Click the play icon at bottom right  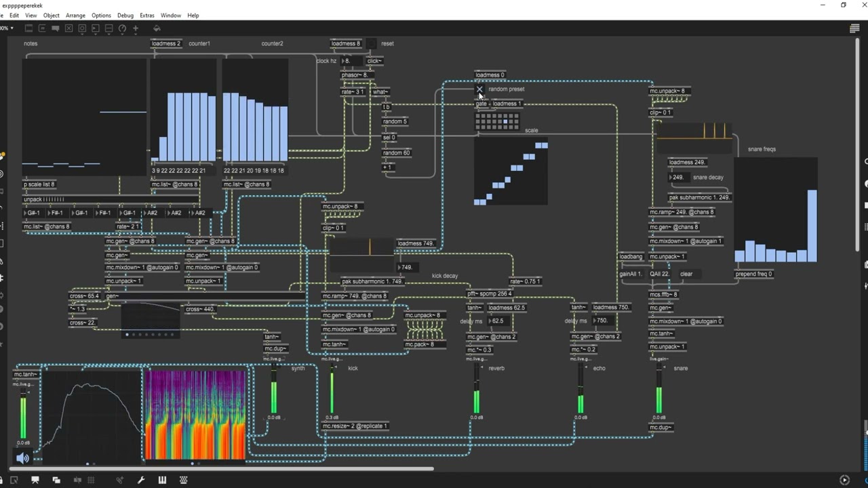844,480
